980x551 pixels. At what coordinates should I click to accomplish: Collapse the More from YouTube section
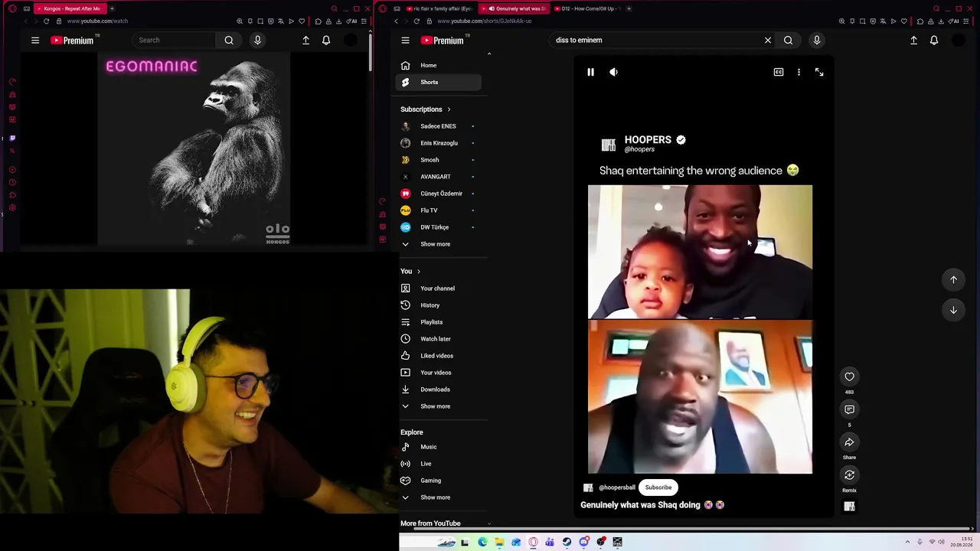pos(489,523)
